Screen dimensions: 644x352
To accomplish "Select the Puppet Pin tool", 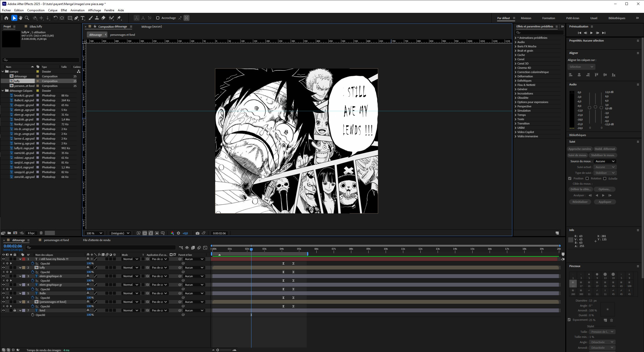I will (119, 18).
